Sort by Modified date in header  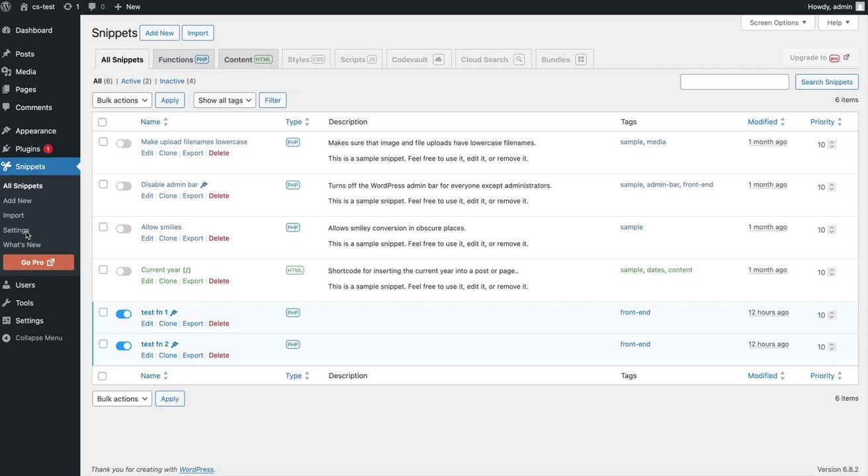[x=767, y=122]
